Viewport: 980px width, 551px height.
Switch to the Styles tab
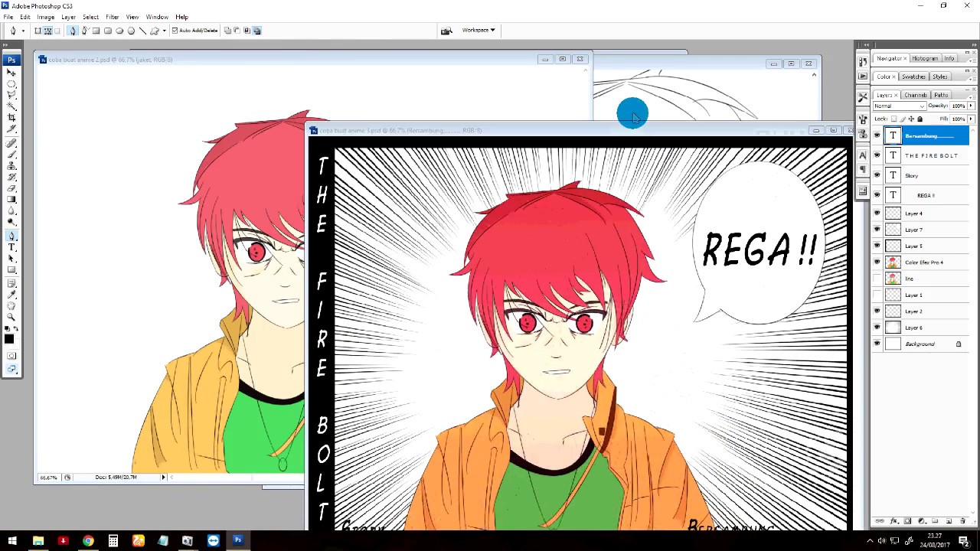(x=939, y=77)
